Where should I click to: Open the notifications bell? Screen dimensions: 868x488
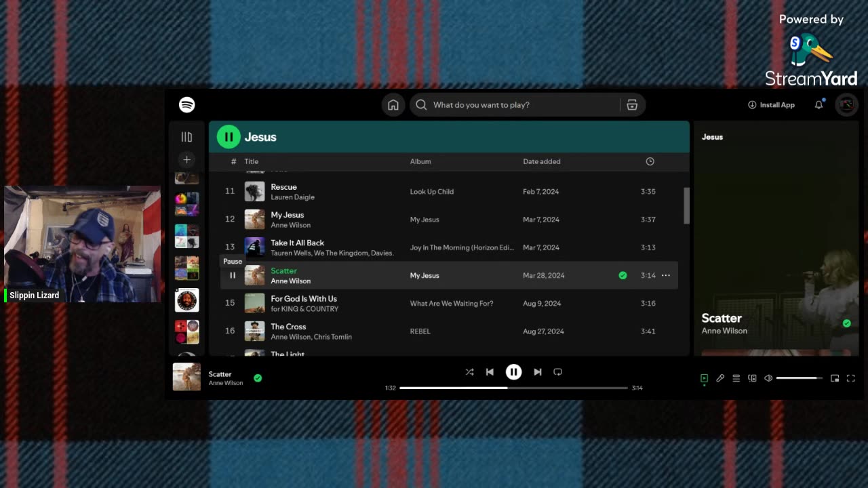(x=818, y=105)
